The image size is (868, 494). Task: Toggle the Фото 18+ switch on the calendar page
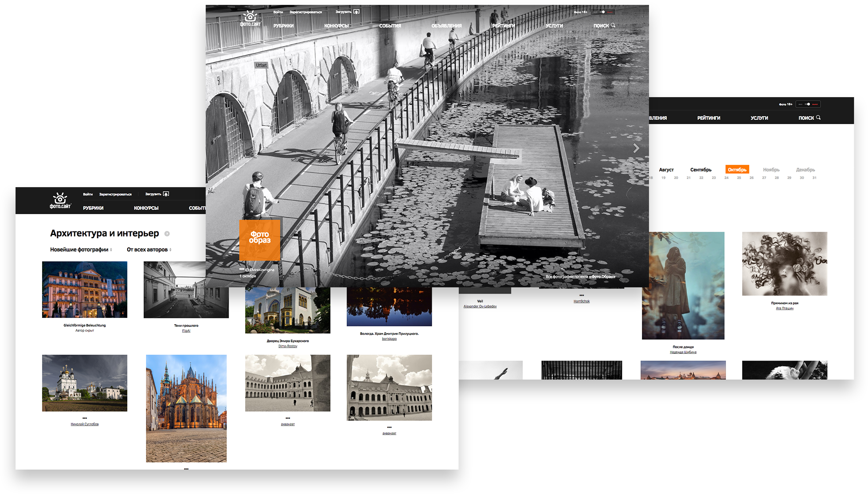pyautogui.click(x=808, y=104)
